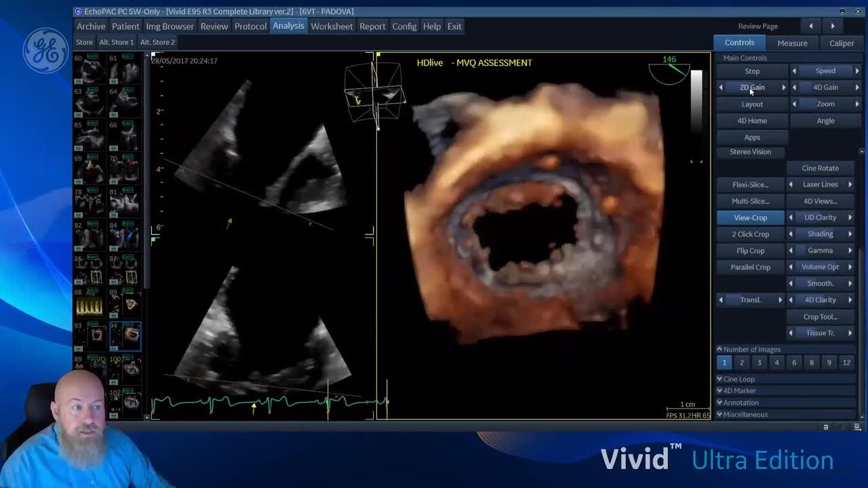Click the grayscale gain bar
868x488 pixels.
(x=696, y=102)
